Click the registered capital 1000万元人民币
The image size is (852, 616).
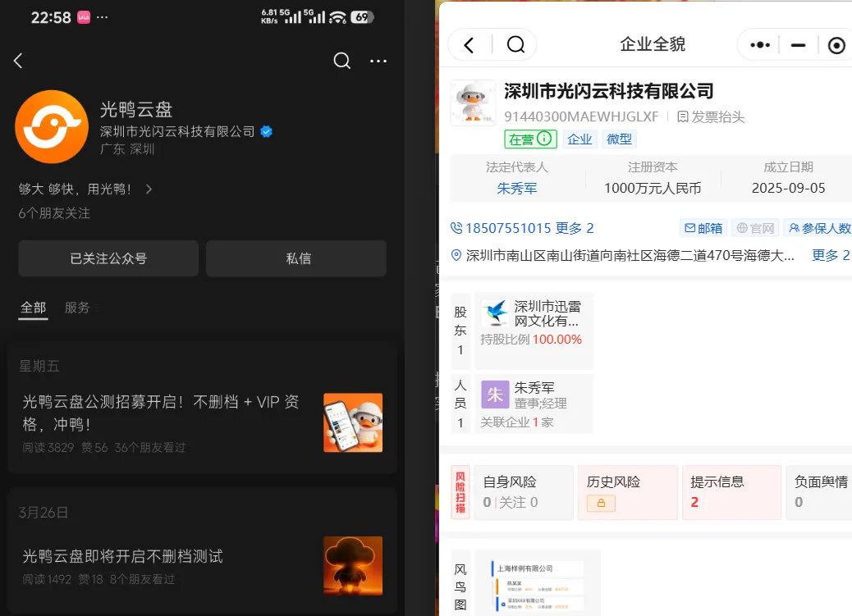pos(653,188)
